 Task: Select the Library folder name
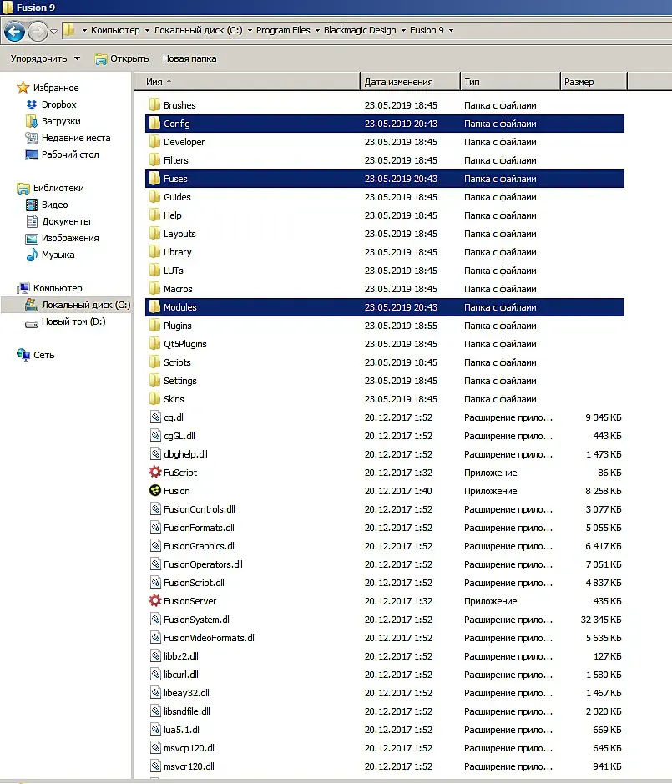pyautogui.click(x=178, y=252)
